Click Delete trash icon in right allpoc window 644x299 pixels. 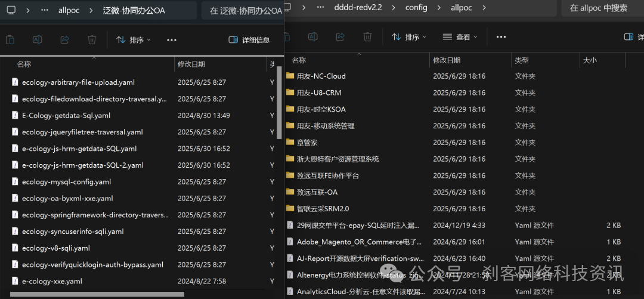(367, 36)
